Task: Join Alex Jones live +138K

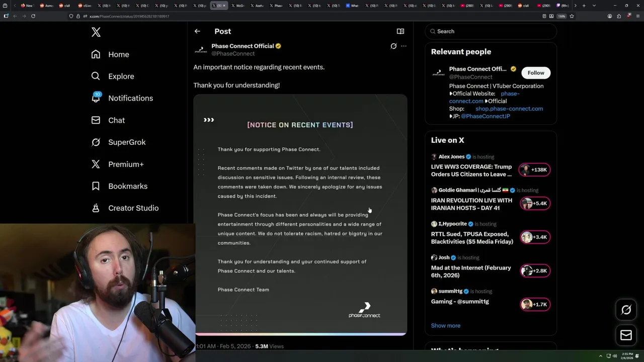Action: coord(535,170)
